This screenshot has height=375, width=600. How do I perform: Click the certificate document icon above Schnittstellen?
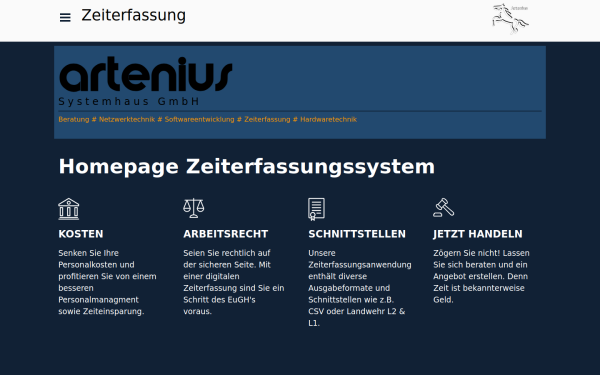click(316, 209)
